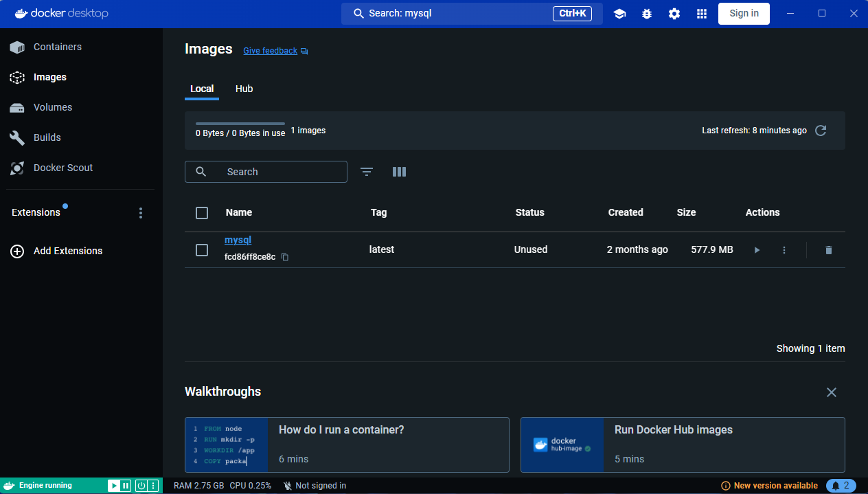The width and height of the screenshot is (868, 494).
Task: Refresh the images list
Action: click(821, 131)
